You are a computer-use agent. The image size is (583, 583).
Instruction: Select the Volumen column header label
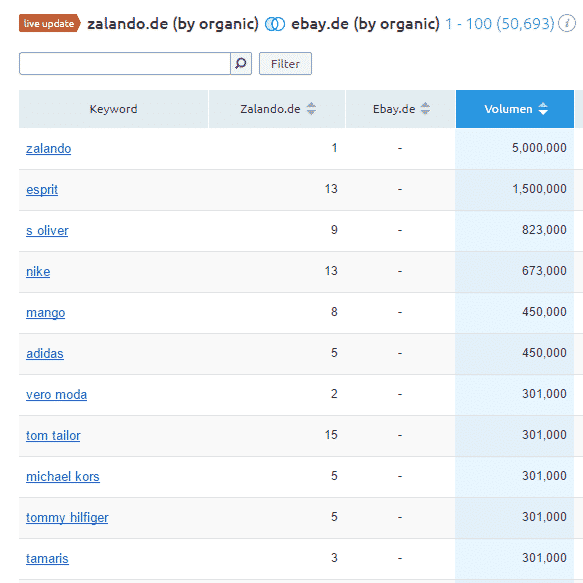click(x=508, y=109)
